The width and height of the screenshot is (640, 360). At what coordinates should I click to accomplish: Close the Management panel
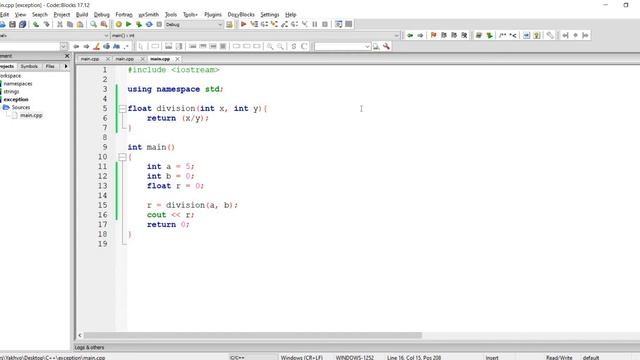(67, 56)
